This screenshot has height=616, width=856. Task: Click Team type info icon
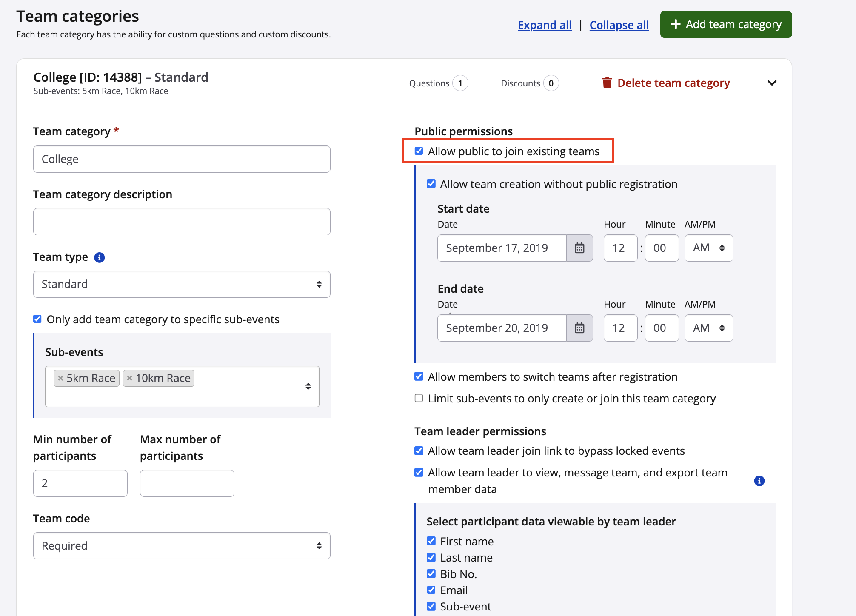tap(99, 257)
